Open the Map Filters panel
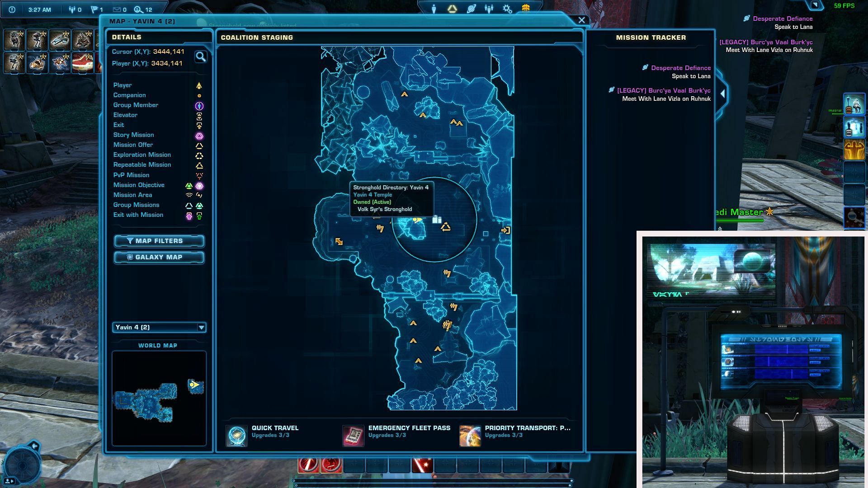Screen dimensions: 868x488 click(159, 240)
